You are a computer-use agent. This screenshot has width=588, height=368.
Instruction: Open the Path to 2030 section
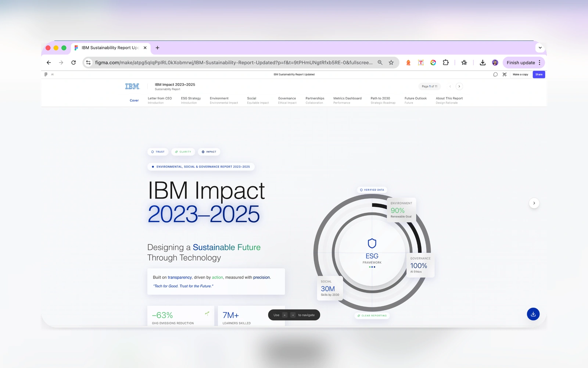pos(383,100)
